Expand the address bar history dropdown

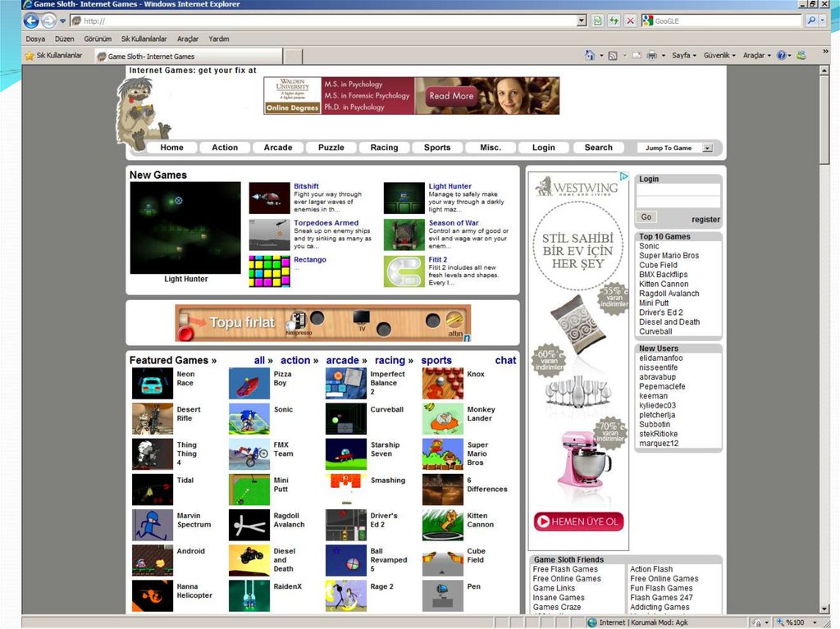tap(582, 21)
